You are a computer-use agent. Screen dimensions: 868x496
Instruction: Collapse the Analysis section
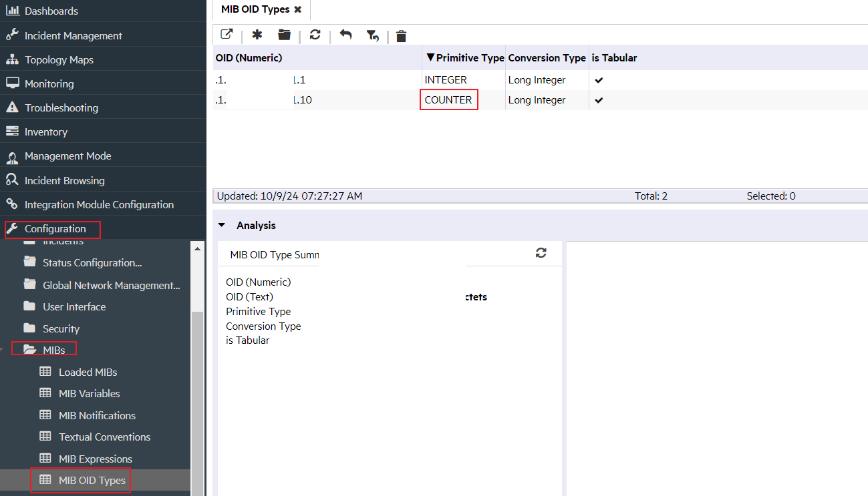(x=222, y=225)
